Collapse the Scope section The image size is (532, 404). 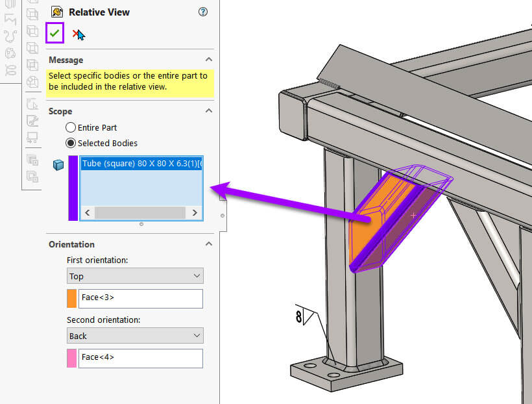[209, 110]
